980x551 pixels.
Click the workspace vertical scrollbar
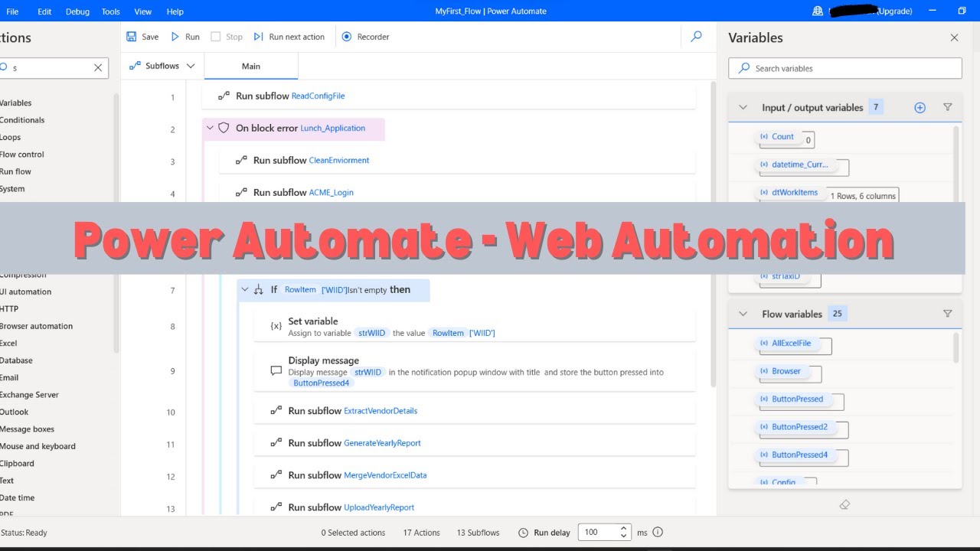click(x=713, y=233)
